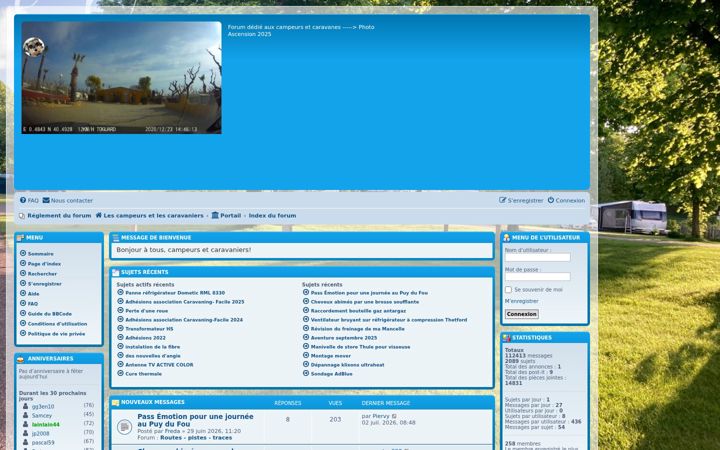
Task: Click the home icon beside Les campeurs
Action: click(98, 215)
